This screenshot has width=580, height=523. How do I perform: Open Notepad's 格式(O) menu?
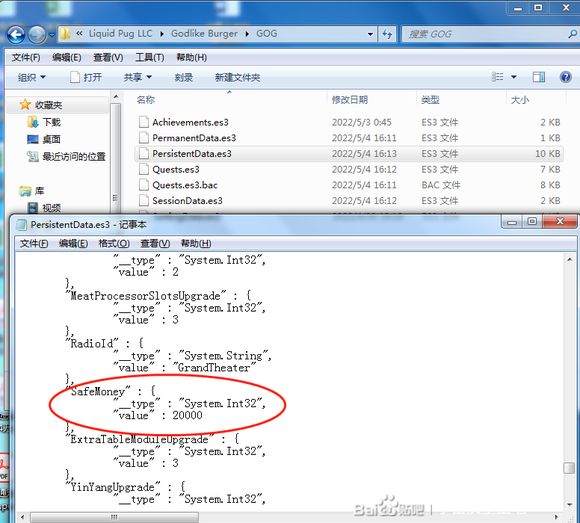pyautogui.click(x=114, y=243)
